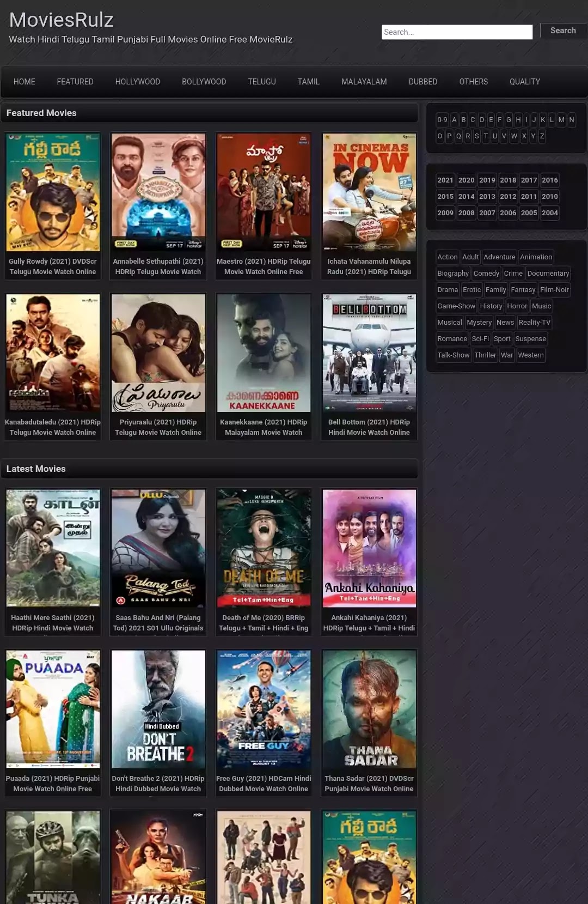This screenshot has width=588, height=904.
Task: Go to the HOME menu item
Action: click(24, 82)
